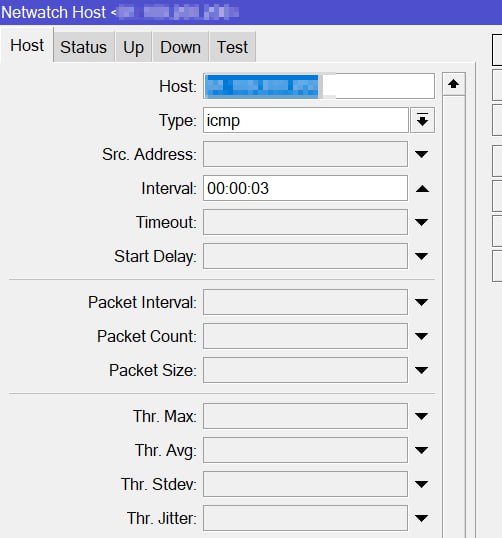Expand the Src. Address field

tap(422, 154)
